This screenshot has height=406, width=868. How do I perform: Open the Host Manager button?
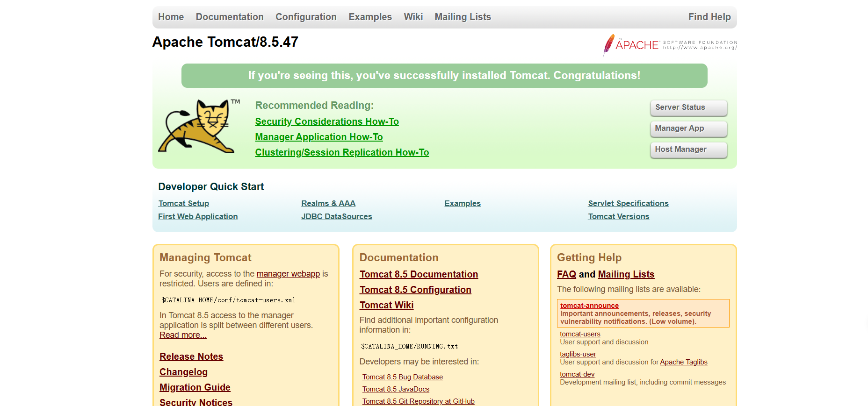688,150
